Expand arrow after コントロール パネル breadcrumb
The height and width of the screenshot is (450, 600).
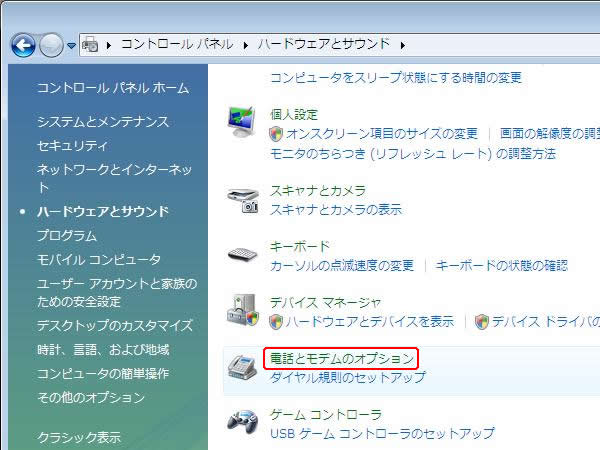point(246,46)
